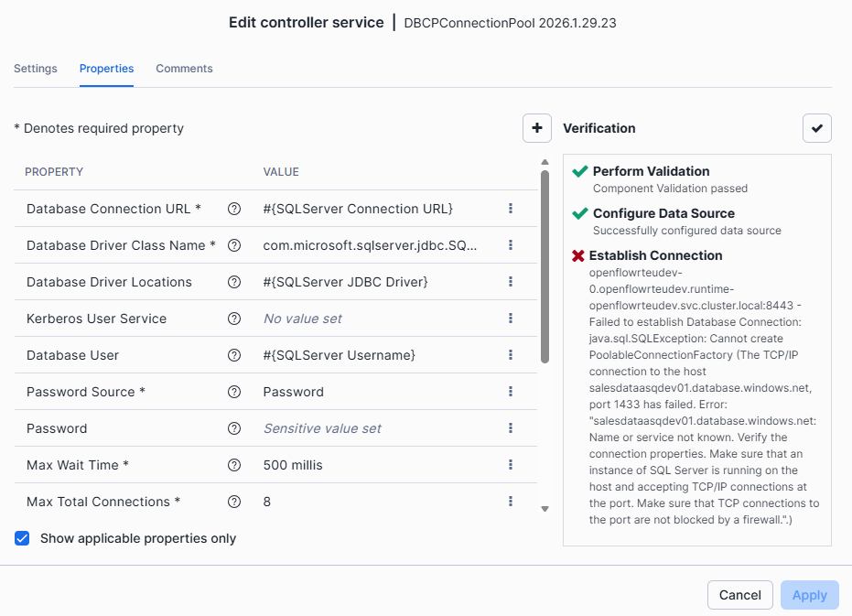Viewport: 852px width, 616px height.
Task: Click help icon next to Password Source
Action: (x=234, y=392)
